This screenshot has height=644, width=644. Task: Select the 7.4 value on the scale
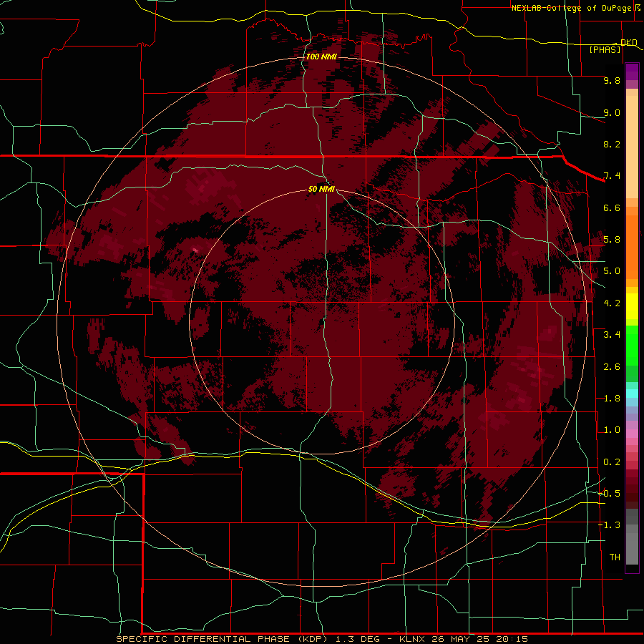pyautogui.click(x=612, y=176)
